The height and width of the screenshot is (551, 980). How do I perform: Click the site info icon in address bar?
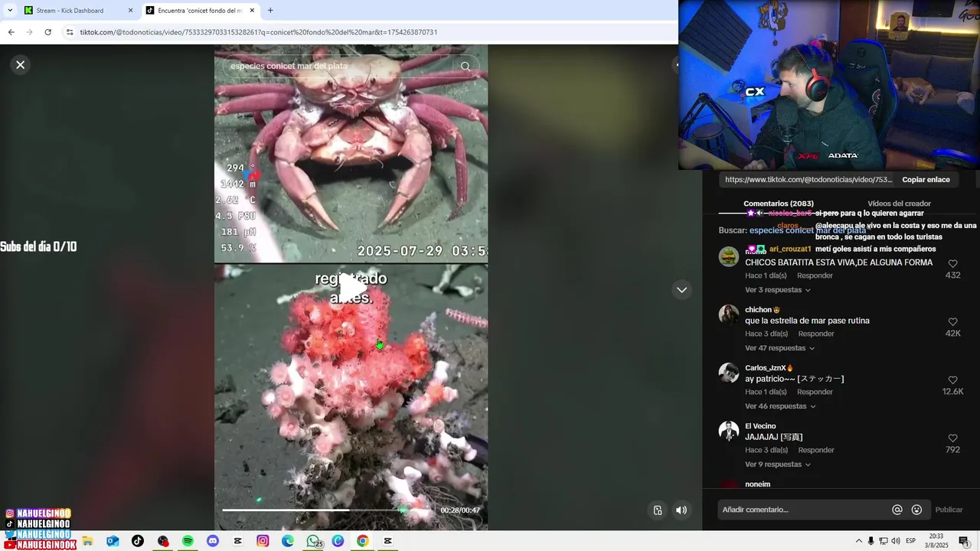point(70,32)
